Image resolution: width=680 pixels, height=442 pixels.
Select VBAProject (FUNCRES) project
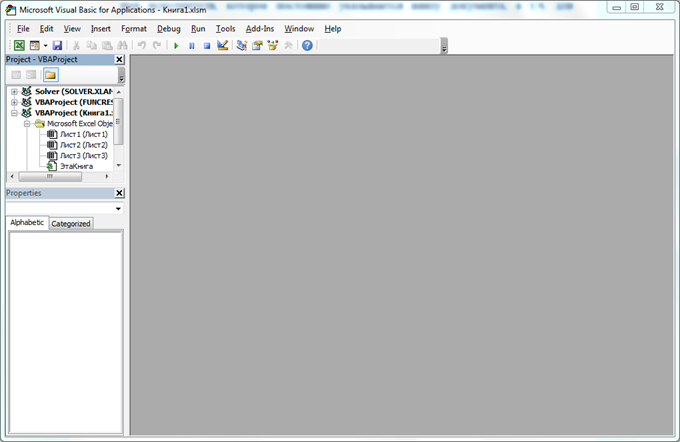point(74,102)
